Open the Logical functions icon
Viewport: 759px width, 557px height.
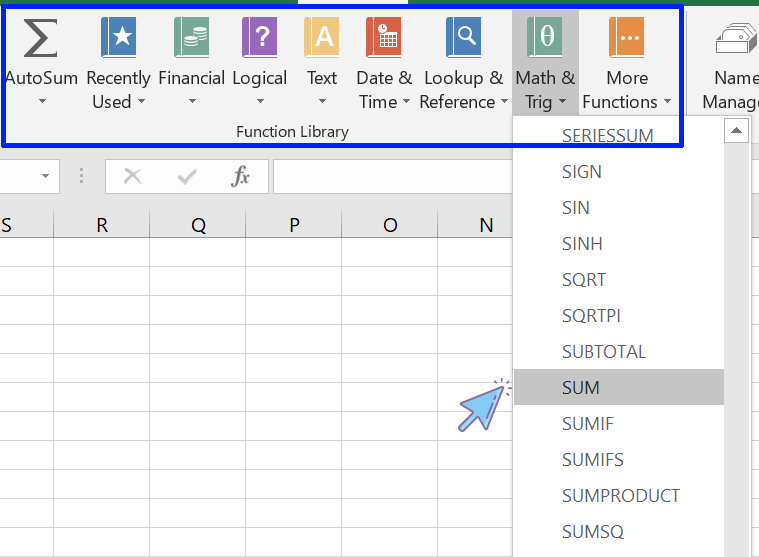tap(259, 37)
